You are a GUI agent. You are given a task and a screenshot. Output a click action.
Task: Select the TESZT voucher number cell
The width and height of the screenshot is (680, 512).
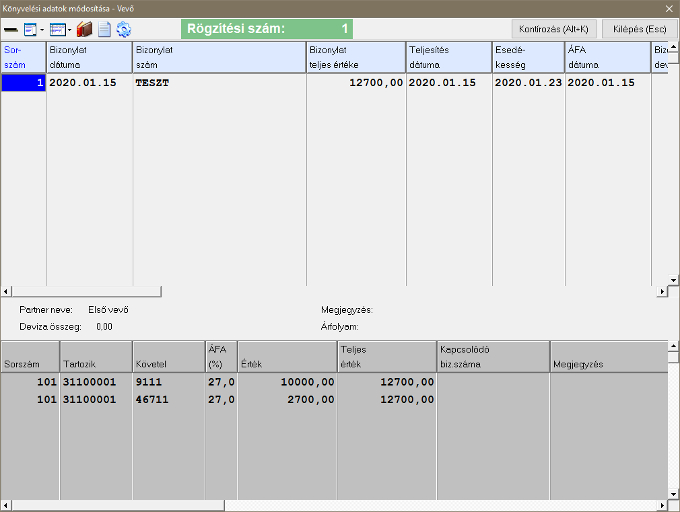[x=219, y=83]
